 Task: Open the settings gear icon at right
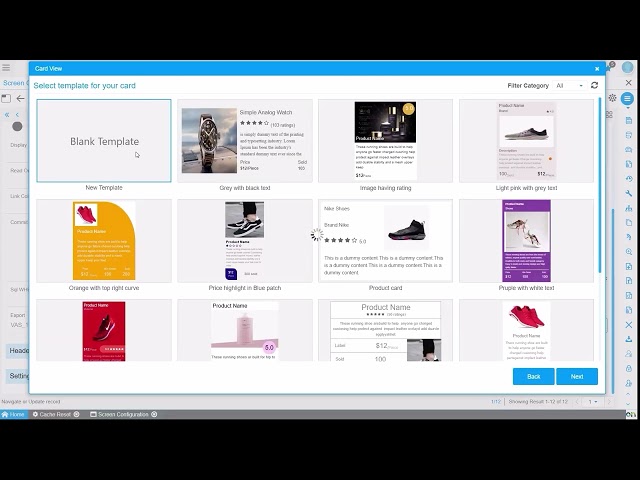(612, 98)
